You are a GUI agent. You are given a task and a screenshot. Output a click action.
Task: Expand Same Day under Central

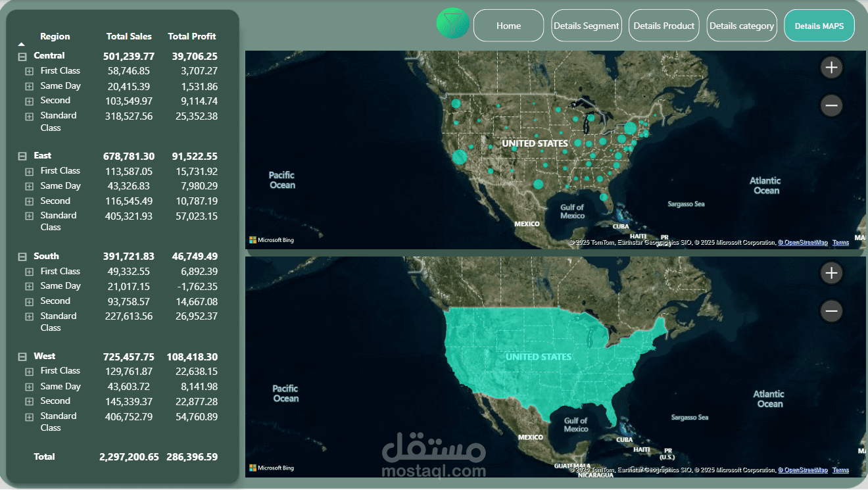[29, 86]
